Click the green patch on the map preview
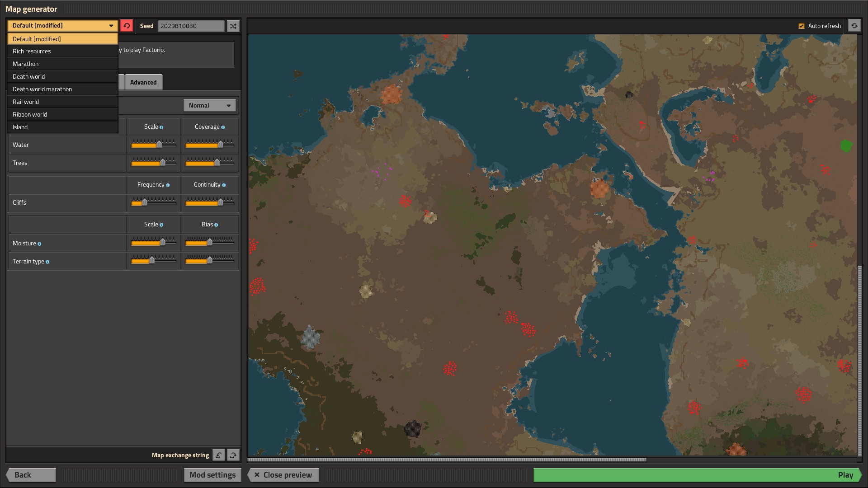 tap(846, 146)
